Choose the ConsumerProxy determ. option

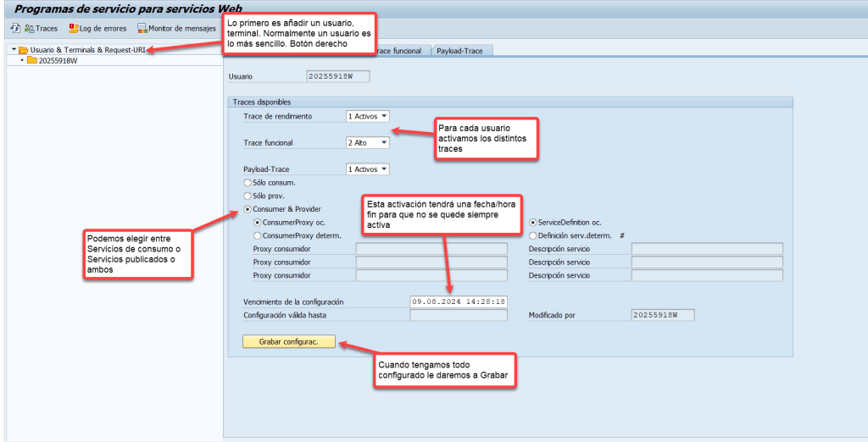pyautogui.click(x=258, y=235)
